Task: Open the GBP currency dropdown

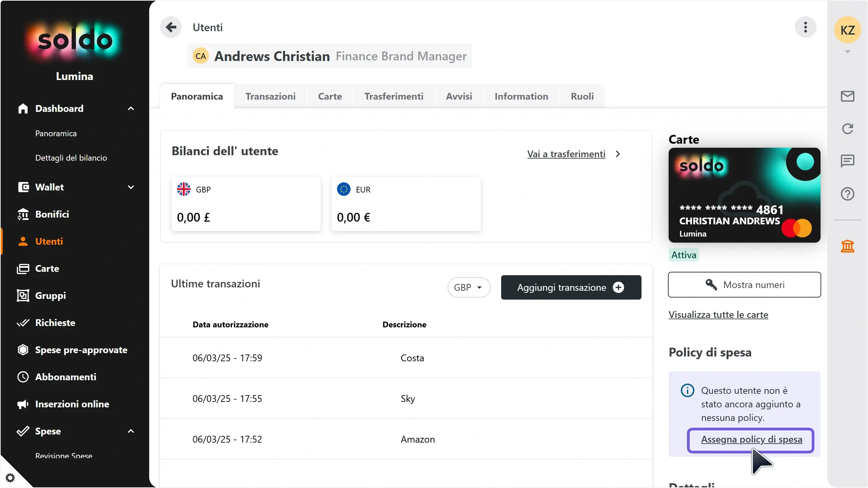Action: [x=469, y=287]
